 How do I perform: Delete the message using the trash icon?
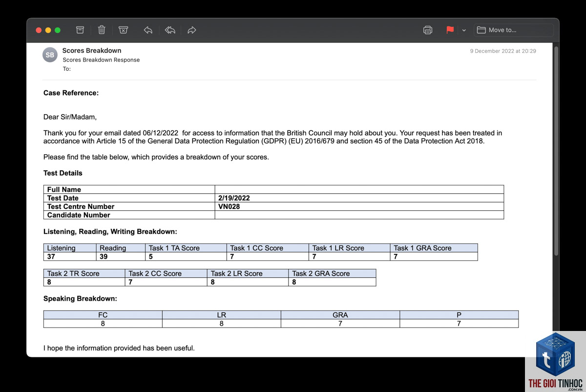point(102,30)
